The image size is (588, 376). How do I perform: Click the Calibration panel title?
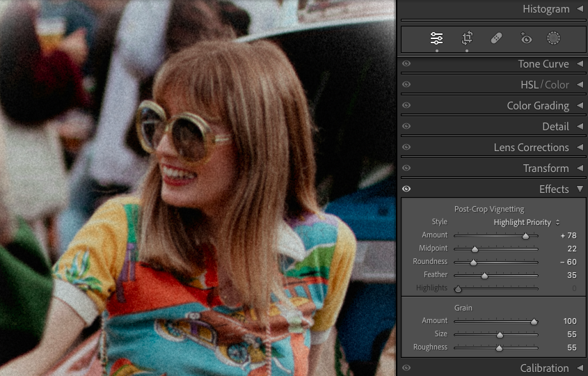(544, 368)
